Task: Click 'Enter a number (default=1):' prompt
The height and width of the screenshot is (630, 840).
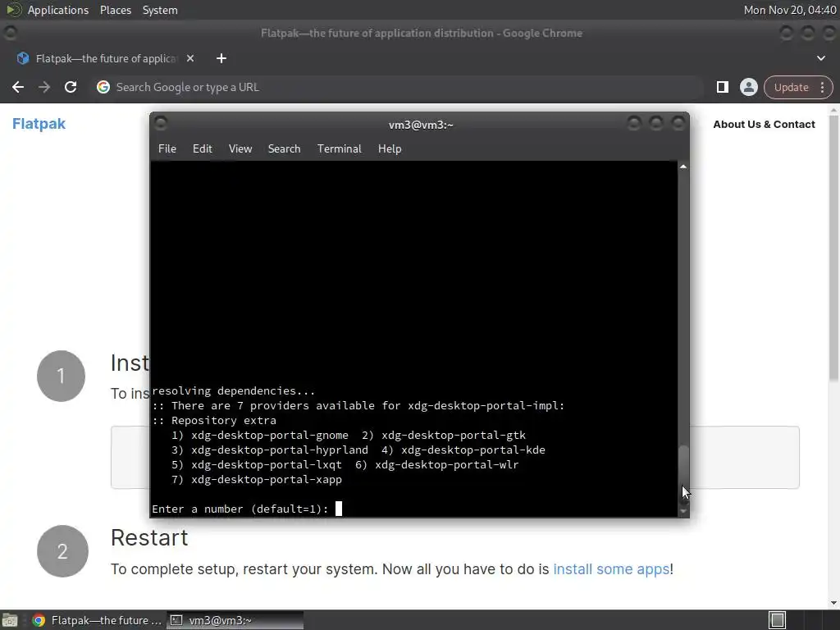Action: 240,509
